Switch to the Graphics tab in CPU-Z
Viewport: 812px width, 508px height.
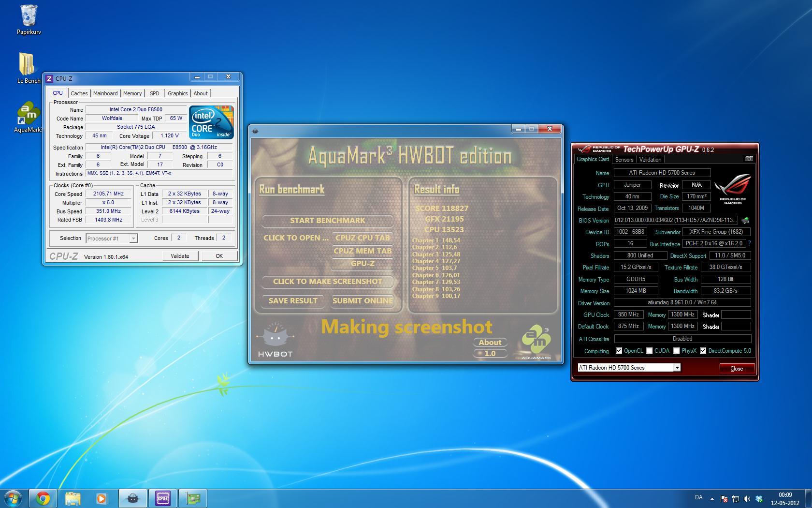[x=178, y=93]
